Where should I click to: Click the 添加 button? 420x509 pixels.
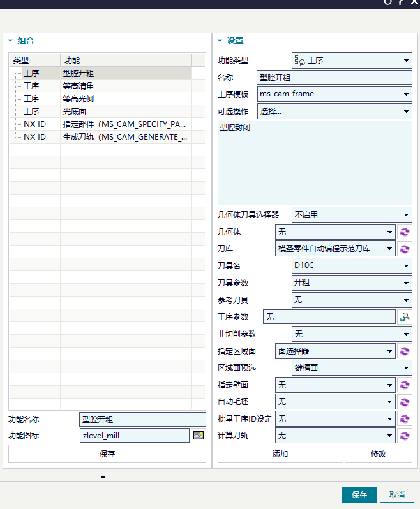pyautogui.click(x=280, y=454)
